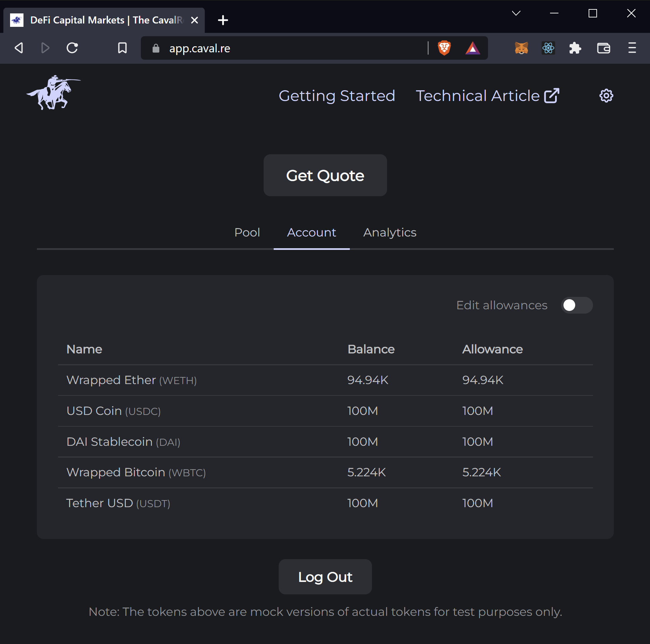Click the Allowance column header
Viewport: 650px width, 644px height.
(x=492, y=349)
